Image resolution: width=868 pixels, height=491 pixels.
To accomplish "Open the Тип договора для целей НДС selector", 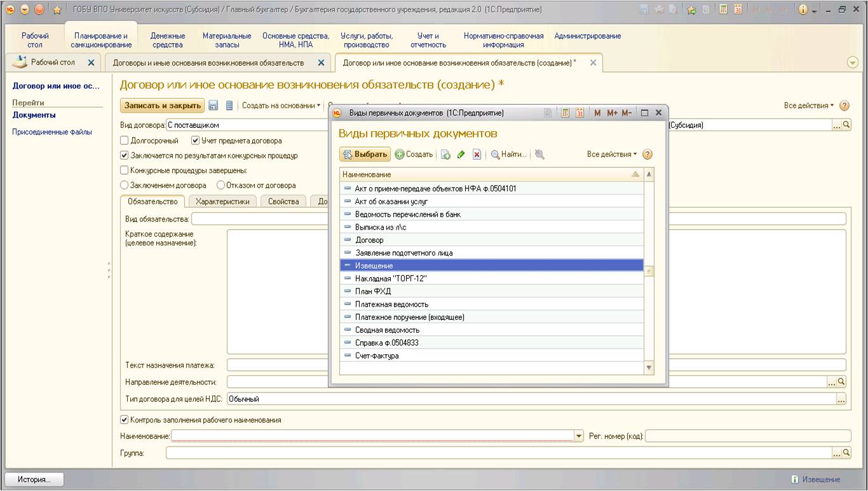I will click(841, 399).
